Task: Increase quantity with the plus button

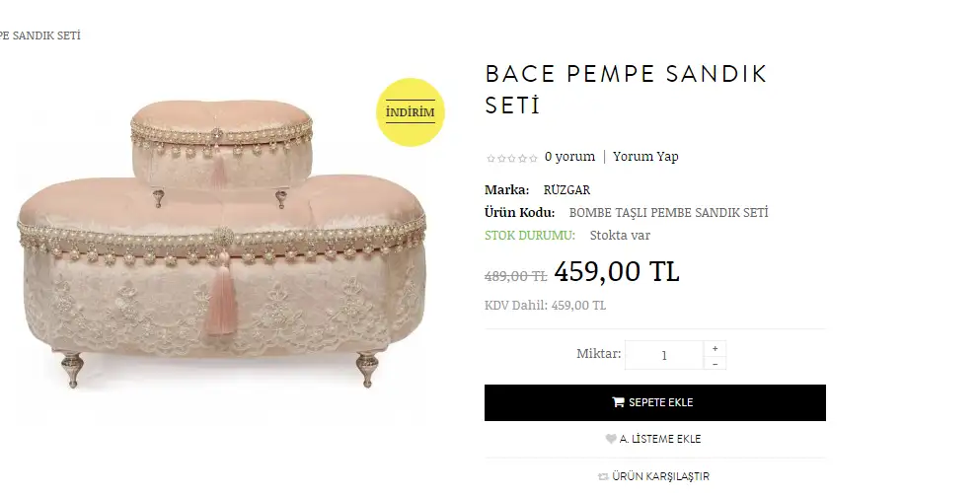Action: click(715, 348)
